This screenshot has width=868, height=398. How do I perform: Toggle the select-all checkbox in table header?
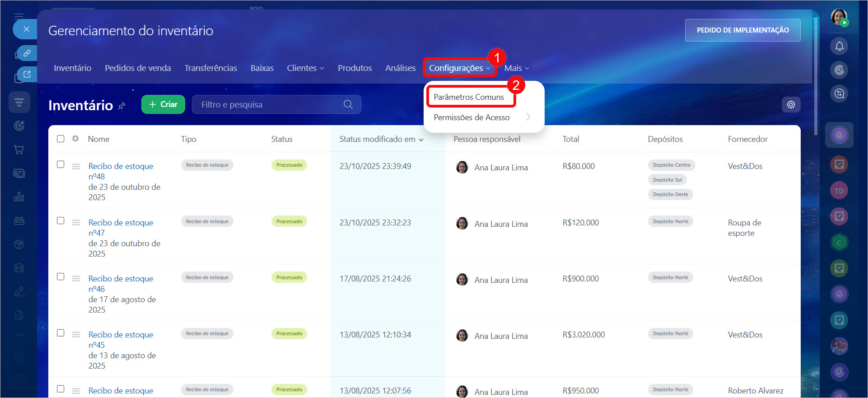click(x=61, y=139)
